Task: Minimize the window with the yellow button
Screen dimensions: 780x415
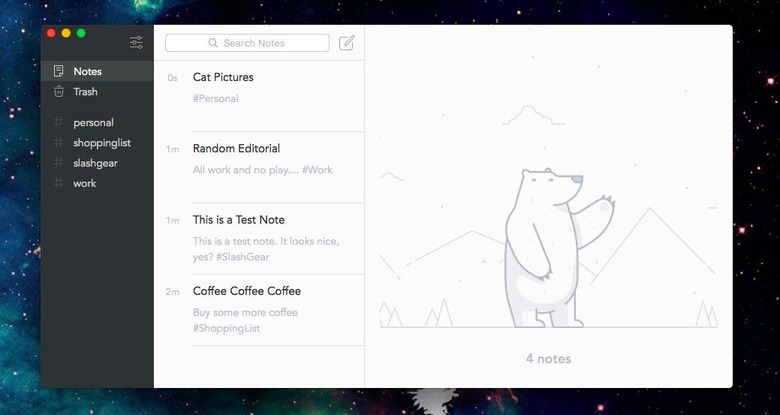Action: click(x=66, y=33)
